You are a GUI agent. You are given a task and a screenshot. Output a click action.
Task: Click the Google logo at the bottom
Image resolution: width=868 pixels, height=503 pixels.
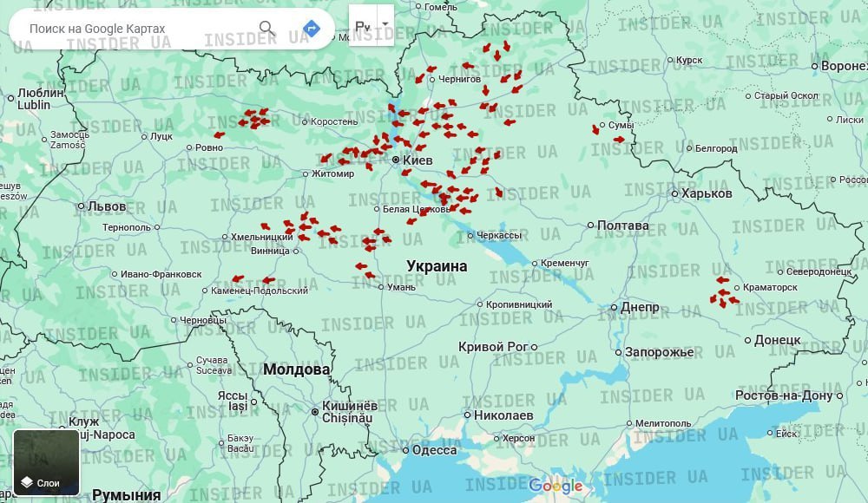point(556,487)
